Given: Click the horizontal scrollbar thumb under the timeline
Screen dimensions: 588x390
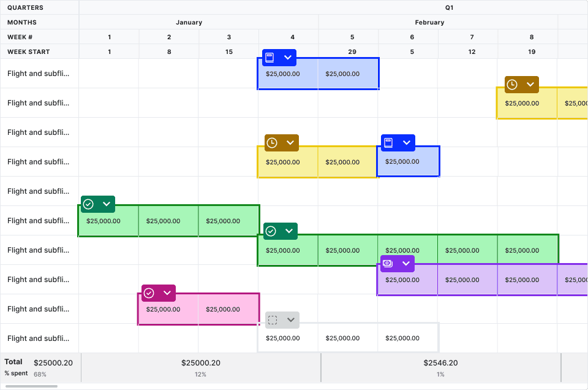Looking at the screenshot, I should (x=31, y=386).
